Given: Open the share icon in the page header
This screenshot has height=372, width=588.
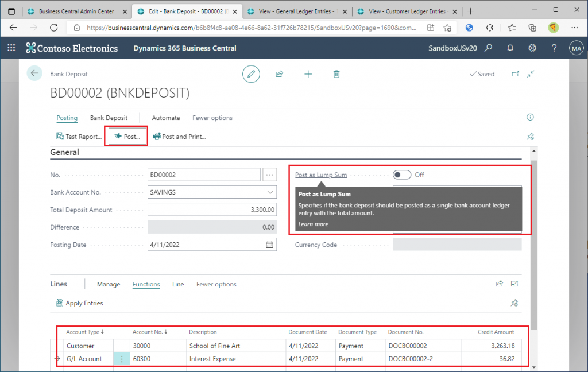Looking at the screenshot, I should click(x=280, y=74).
